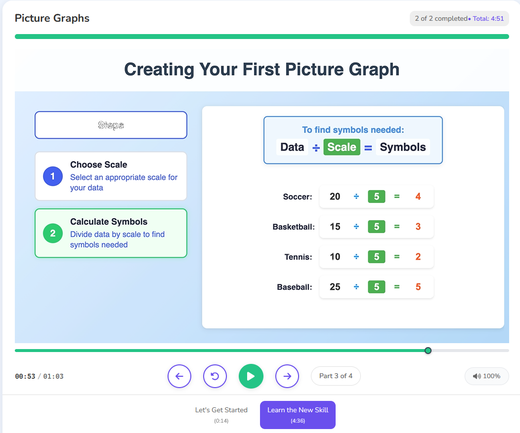Click the Tennis: row label
The image size is (520, 433).
point(298,257)
